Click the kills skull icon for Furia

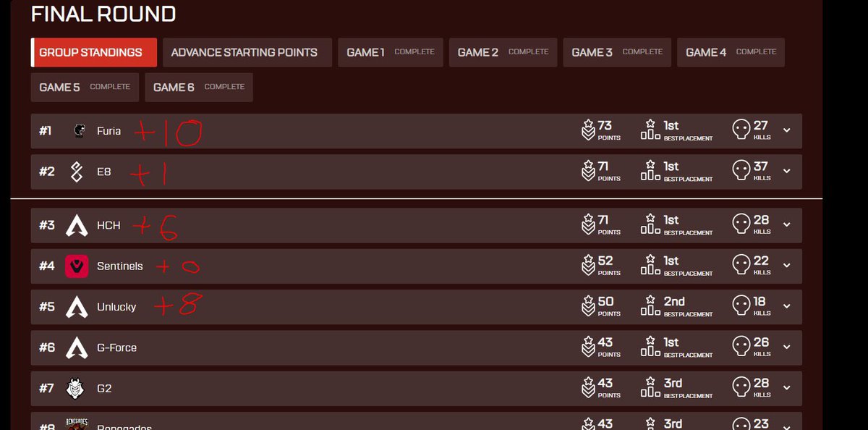pos(741,130)
